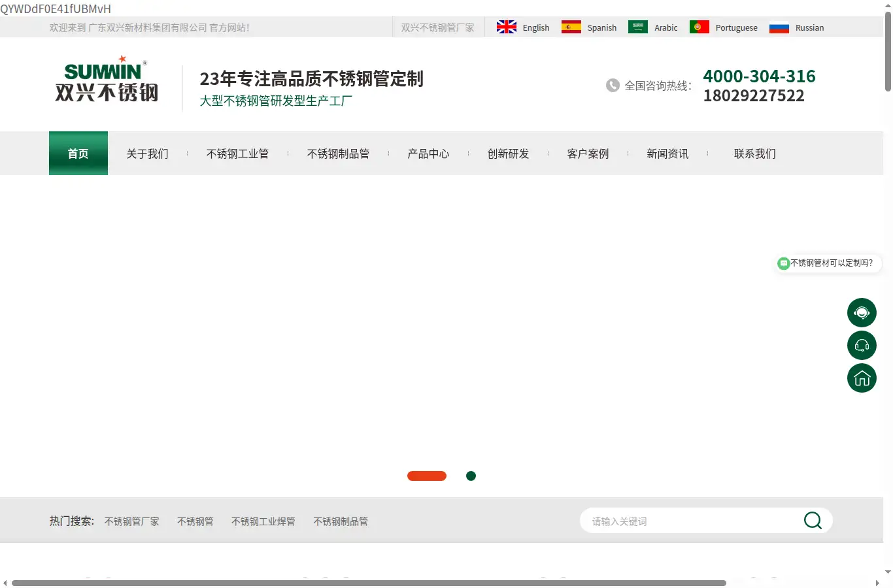The image size is (893, 588).
Task: Click the 不锈钢管材可以定制吗? chat bubble
Action: pos(828,263)
